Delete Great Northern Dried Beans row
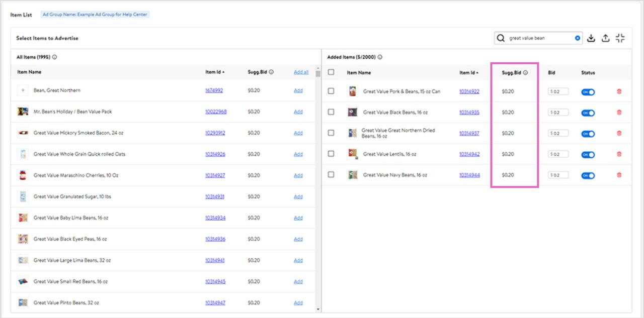Viewport: 644px width, 318px height. [x=619, y=134]
